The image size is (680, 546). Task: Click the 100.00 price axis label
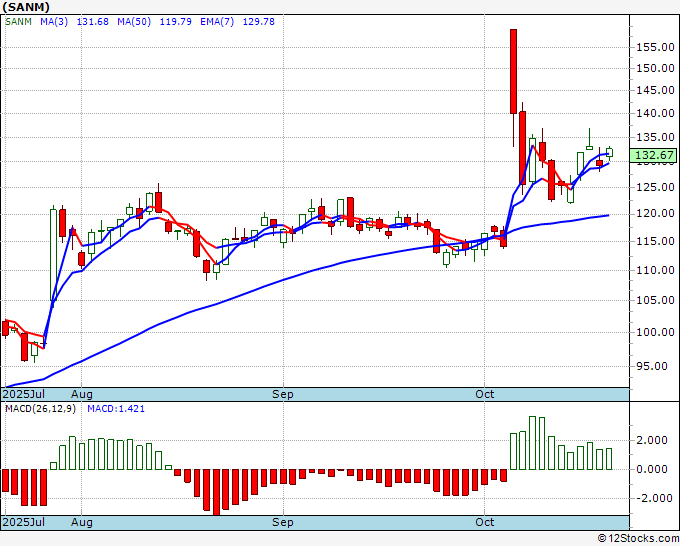point(655,332)
